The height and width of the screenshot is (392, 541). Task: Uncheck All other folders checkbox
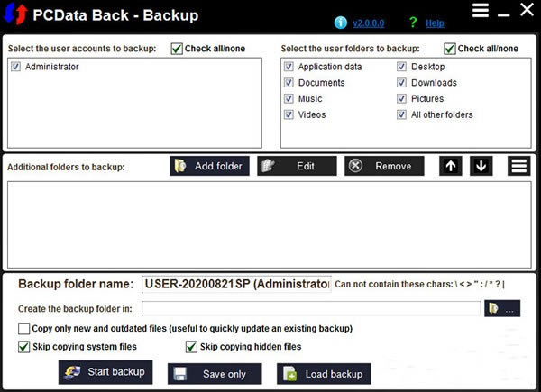[401, 114]
